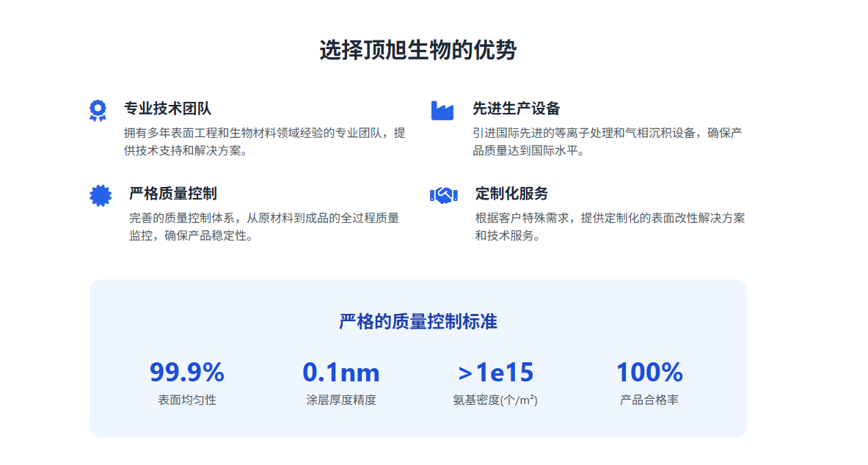This screenshot has width=868, height=465.
Task: Click the factory icon beside 先进生产设备
Action: point(442,110)
